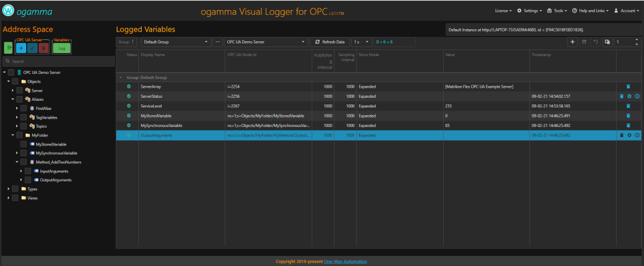Open settings gear for ServerStatus row
This screenshot has width=644, height=266.
(629, 96)
